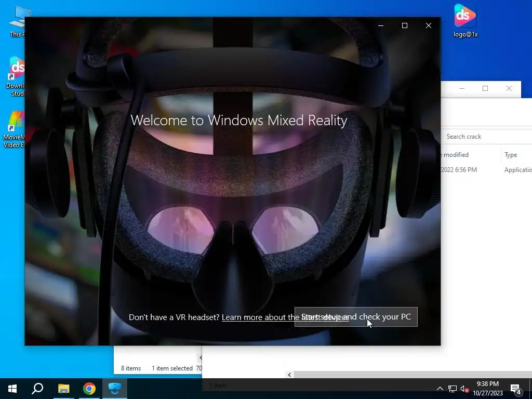This screenshot has width=532, height=399.
Task: Close the File Explorer window behind
Action: click(x=509, y=88)
